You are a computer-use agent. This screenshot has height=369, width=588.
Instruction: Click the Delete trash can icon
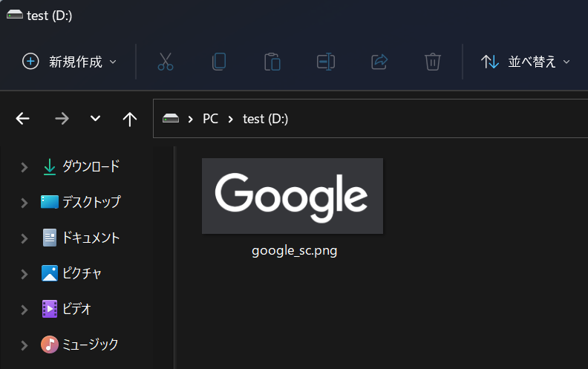point(432,62)
